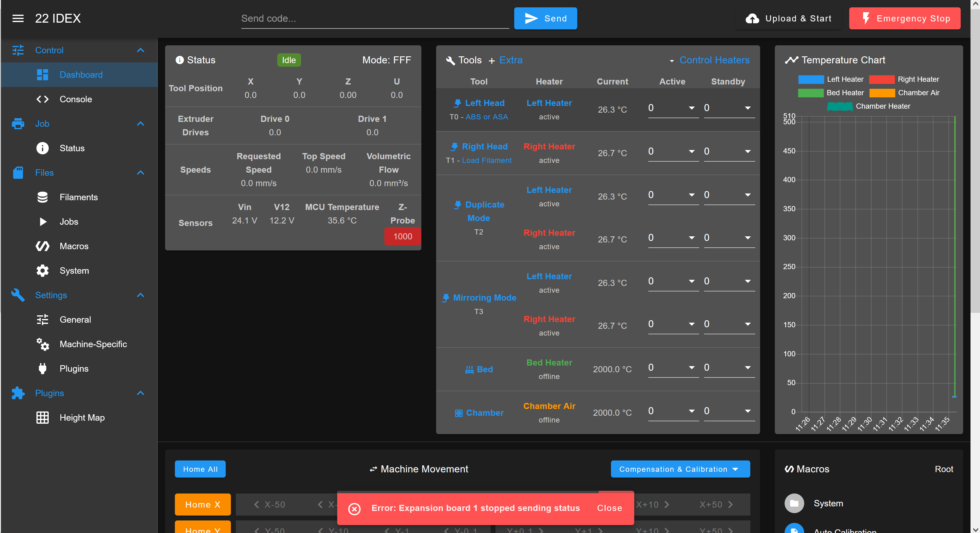Click the Bed heater icon
Screen dimensions: 980x533
coord(469,370)
